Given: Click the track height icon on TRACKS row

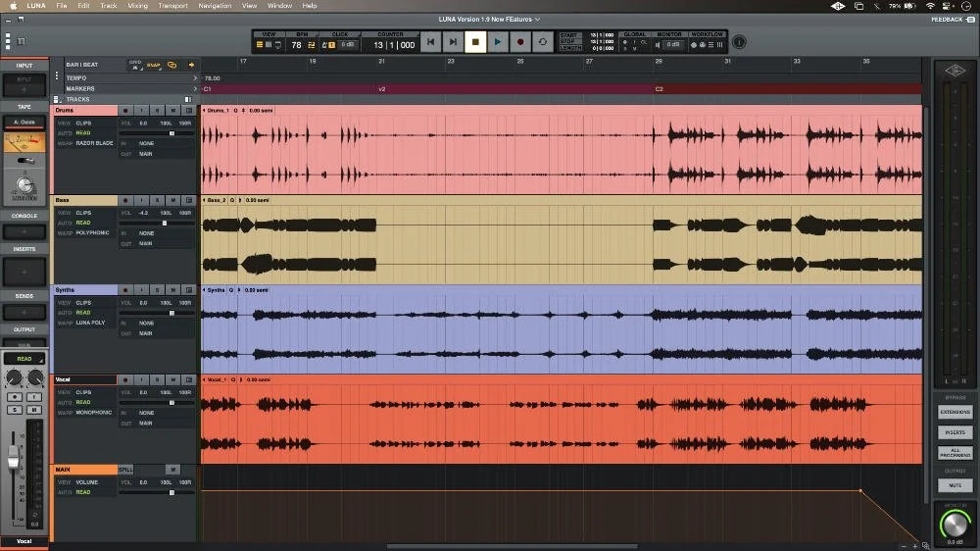Looking at the screenshot, I should coord(187,99).
